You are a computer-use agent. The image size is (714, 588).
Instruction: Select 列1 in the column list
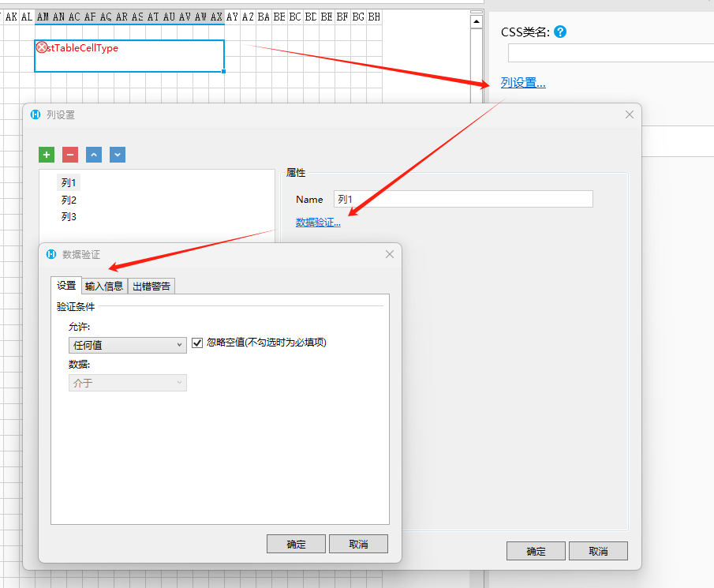coord(69,182)
